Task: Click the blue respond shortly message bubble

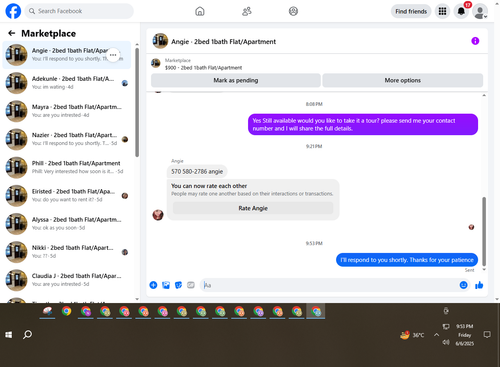Action: click(x=407, y=260)
